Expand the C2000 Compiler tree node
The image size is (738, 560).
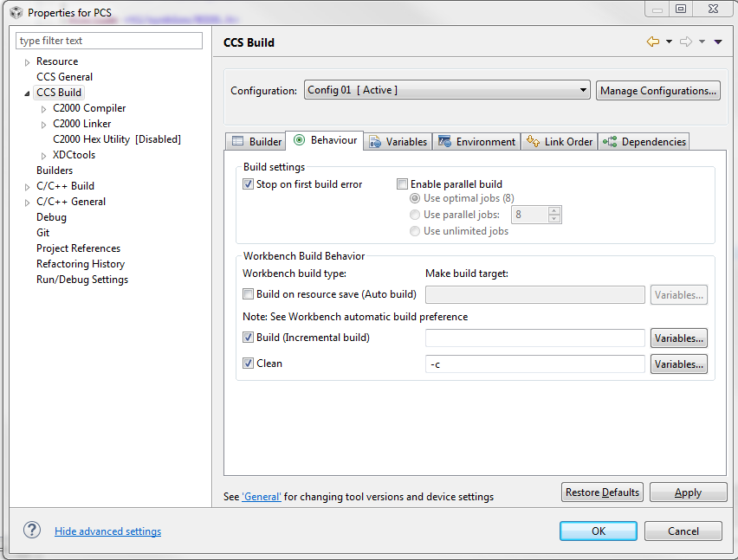point(44,108)
